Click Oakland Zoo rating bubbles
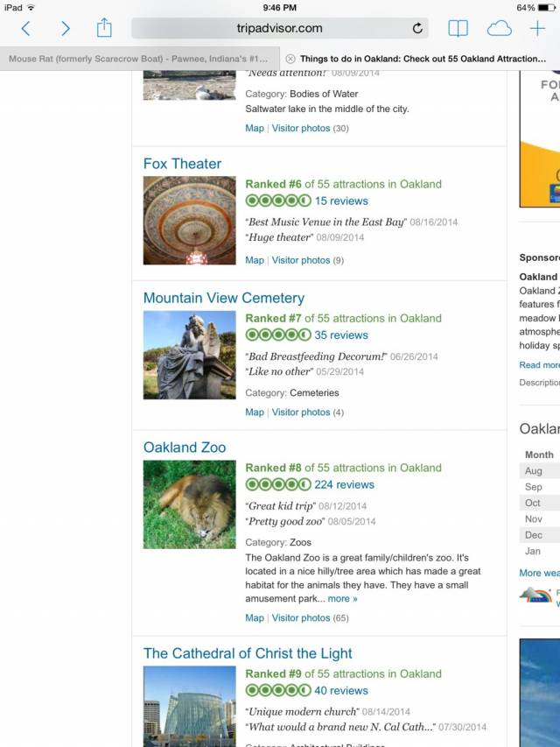Screen dimensions: 560x747 (x=278, y=485)
